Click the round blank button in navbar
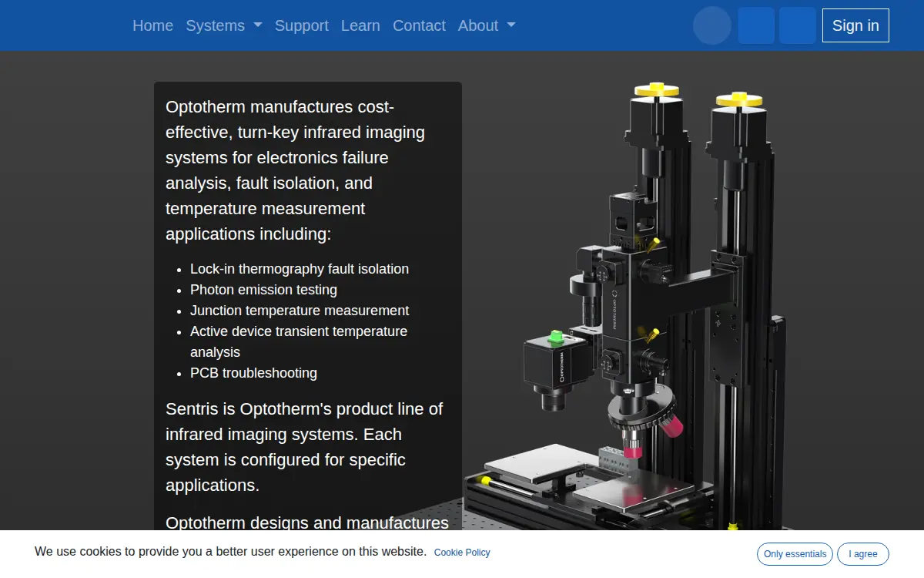This screenshot has width=924, height=578. [x=712, y=25]
